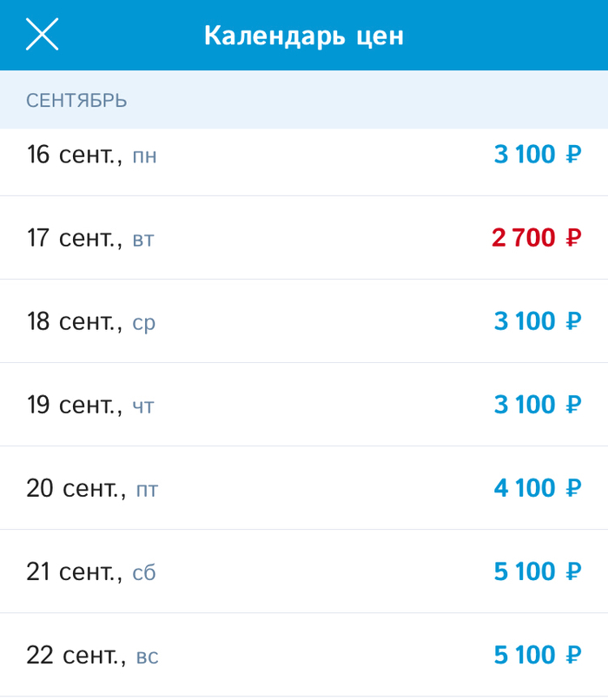Tap the 4 100 ₽ price
Image resolution: width=608 pixels, height=700 pixels.
coord(537,489)
